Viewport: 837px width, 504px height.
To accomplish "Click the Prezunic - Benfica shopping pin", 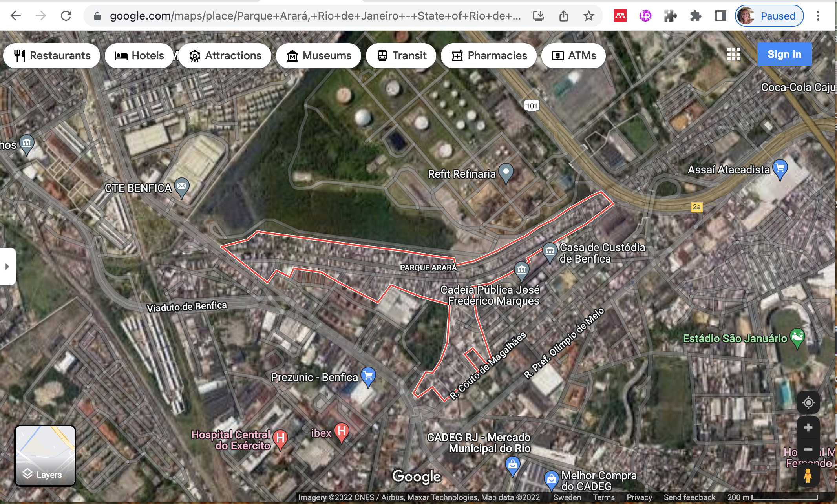I will click(x=368, y=376).
